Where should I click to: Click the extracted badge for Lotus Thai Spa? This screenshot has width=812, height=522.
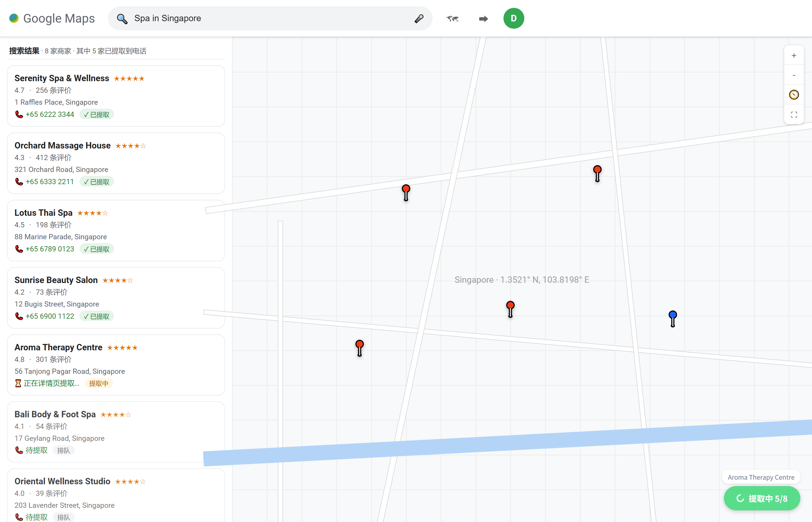(97, 249)
